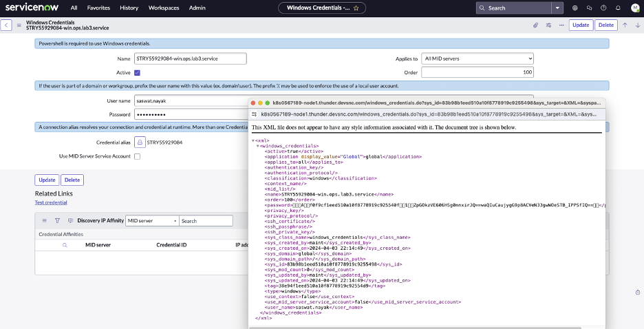
Task: Click the site settings icon in popup
Action: click(255, 114)
